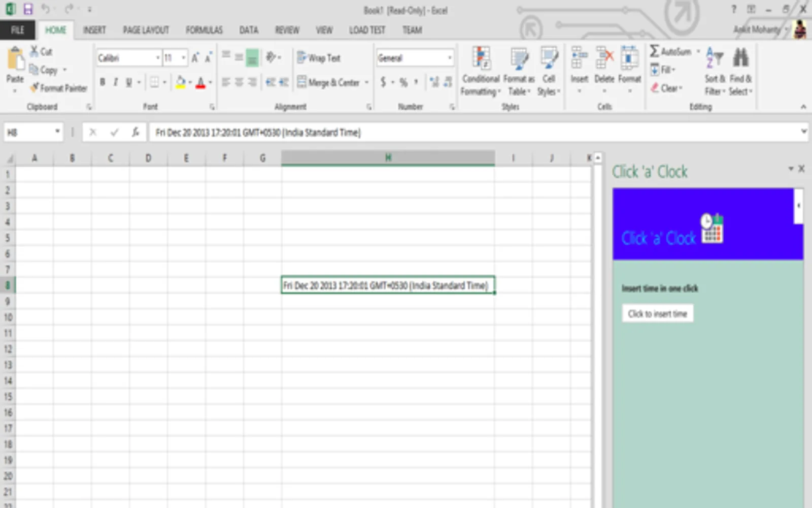812x508 pixels.
Task: Switch to the INSERT tab
Action: pos(94,30)
